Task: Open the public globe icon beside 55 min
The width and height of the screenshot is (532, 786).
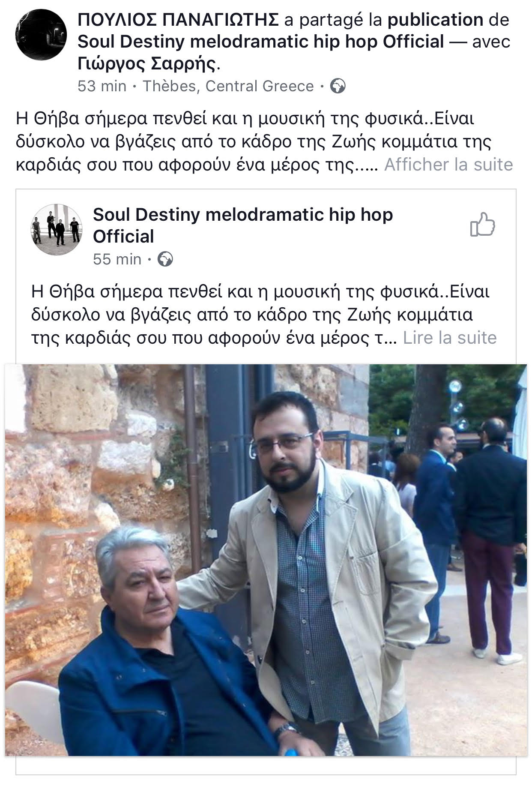Action: (x=165, y=259)
